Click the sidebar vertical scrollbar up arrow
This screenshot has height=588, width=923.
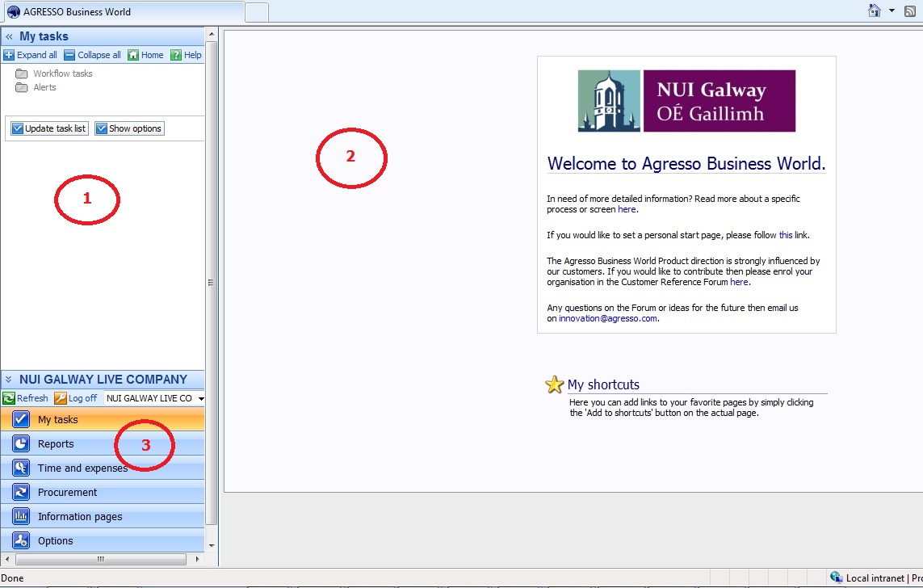tap(212, 35)
